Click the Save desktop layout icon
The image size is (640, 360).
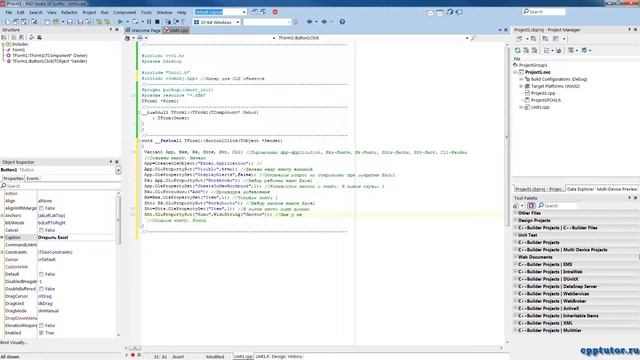point(255,12)
